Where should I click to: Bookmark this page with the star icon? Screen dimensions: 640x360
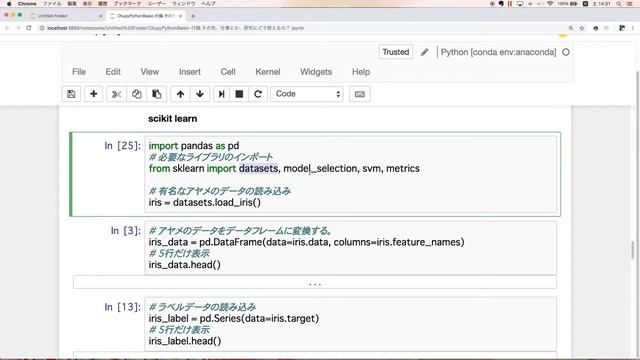tap(582, 28)
